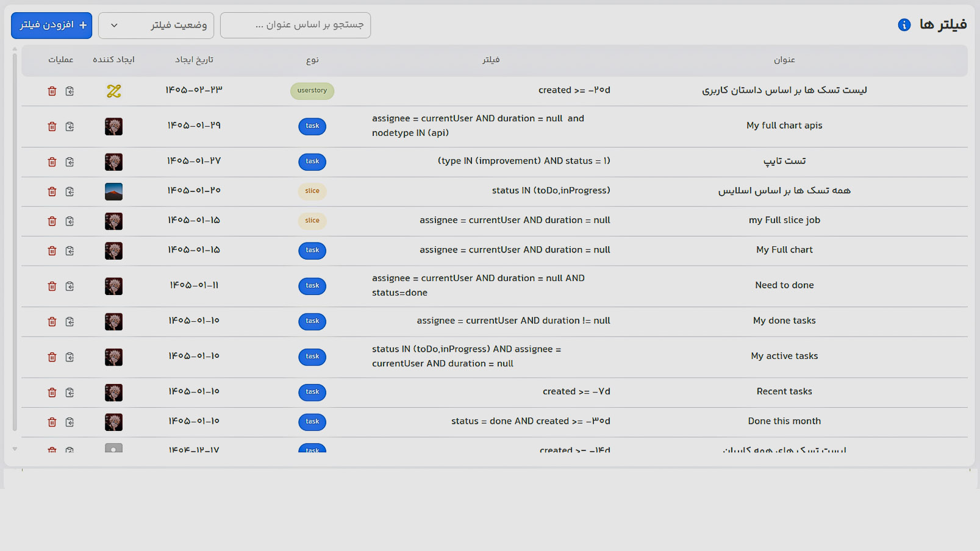980x551 pixels.
Task: Click the 'افزودن فیلتر' add filter button
Action: 52,26
